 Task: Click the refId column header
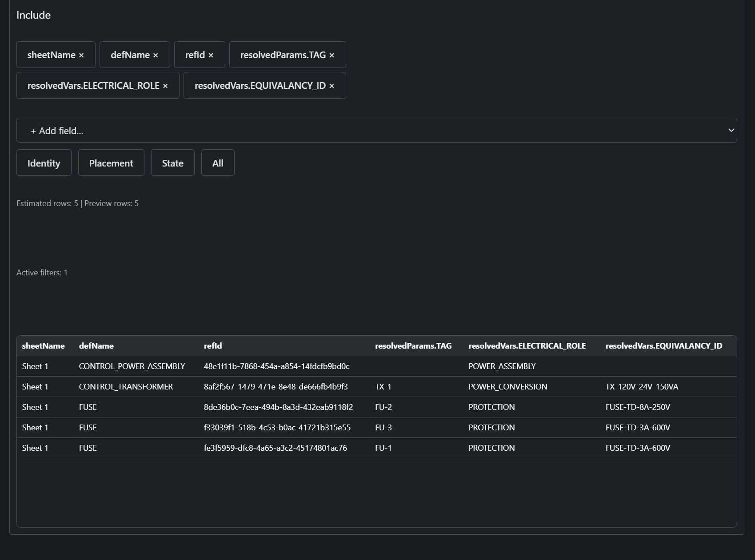(213, 346)
